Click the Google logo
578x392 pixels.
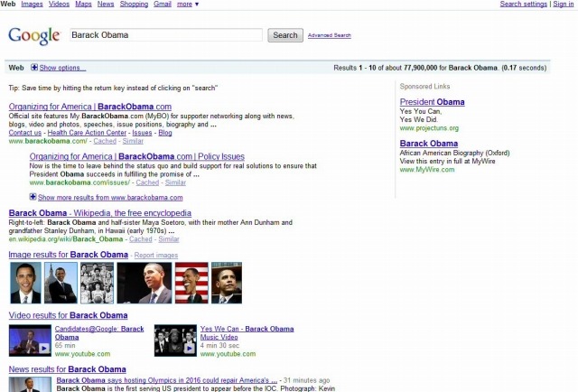tap(34, 36)
